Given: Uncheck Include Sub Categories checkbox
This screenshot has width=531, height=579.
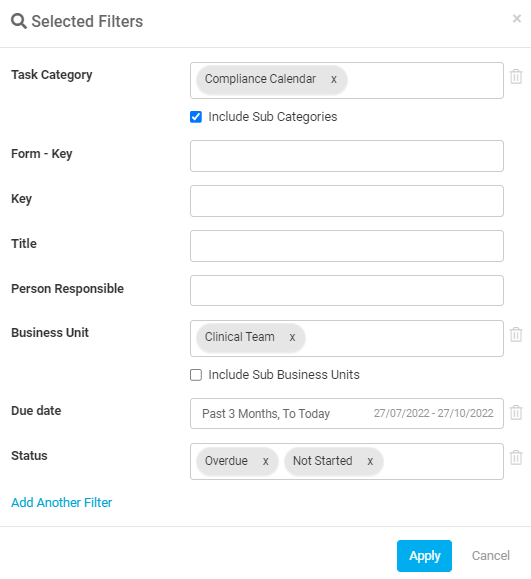Looking at the screenshot, I should (x=196, y=117).
